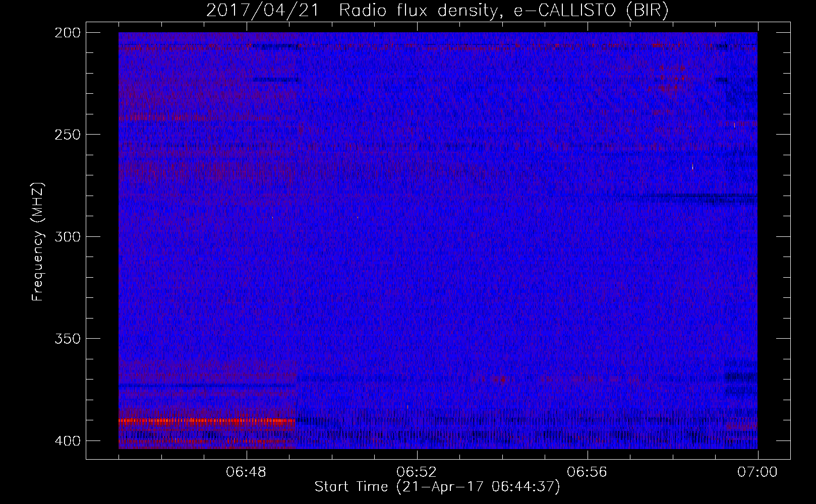Viewport: 816px width, 504px height.
Task: Click the 06:48 time tick label
Action: 246,472
